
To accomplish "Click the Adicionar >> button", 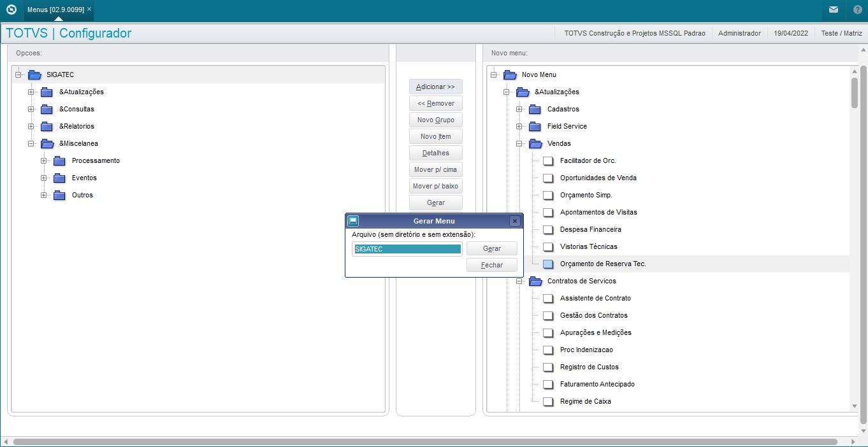I will point(436,87).
